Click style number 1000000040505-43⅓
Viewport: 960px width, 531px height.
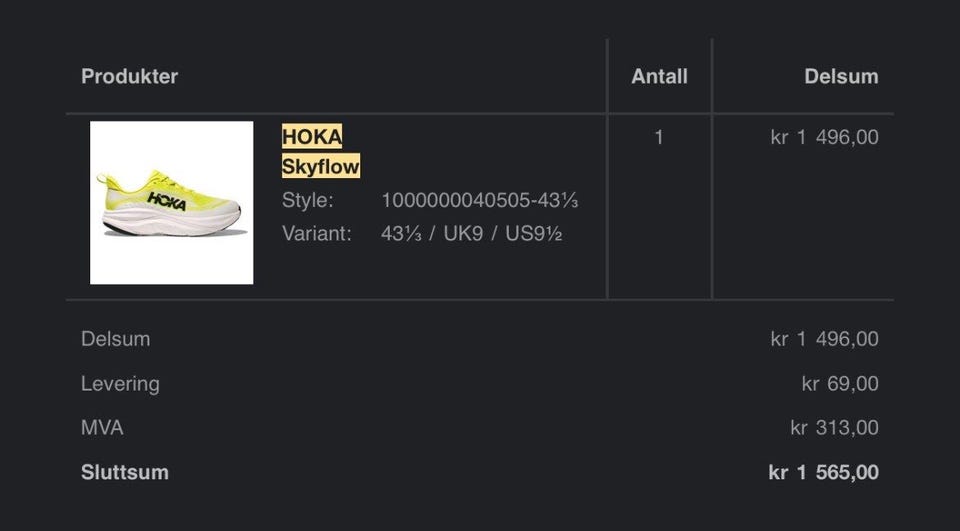[480, 200]
